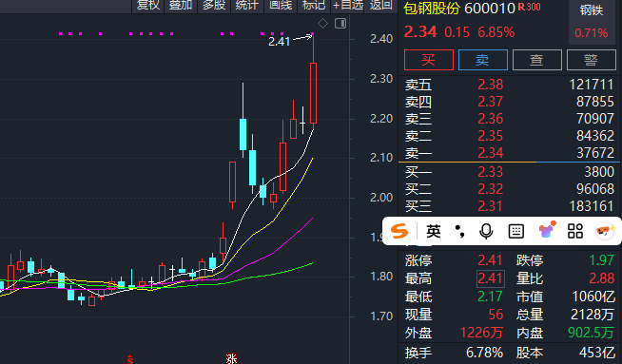Toggle the side panel layout icon
The width and height of the screenshot is (622, 364).
coord(340,24)
